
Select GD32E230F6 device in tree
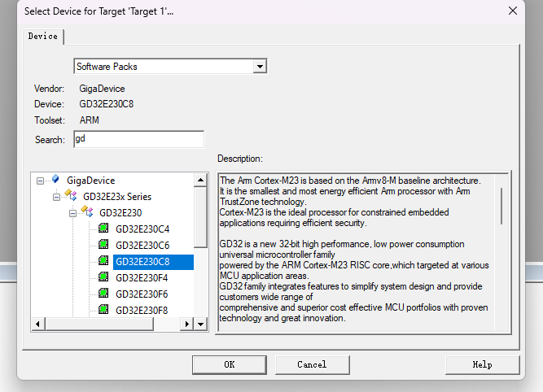(x=142, y=294)
